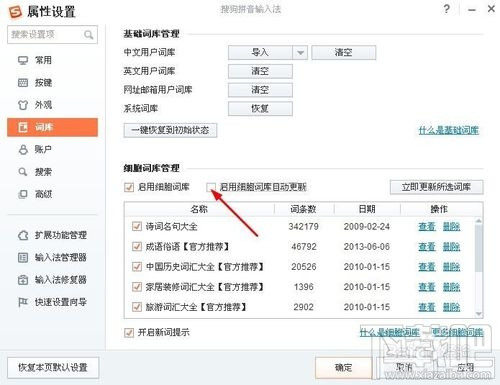
Task: Uncheck 成语俗语【官方推荐】 dictionary
Action: tap(137, 247)
